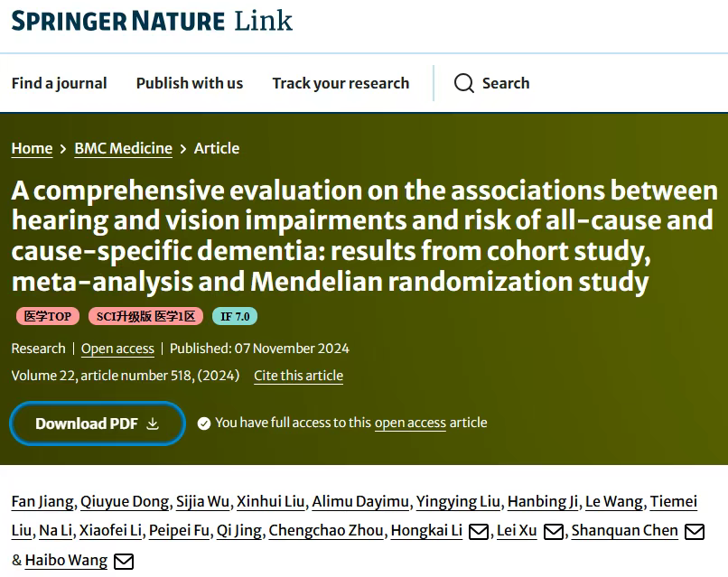Go to the Home breadcrumb link

32,149
